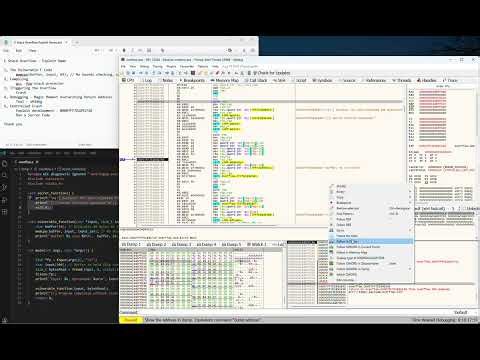
Task: Open the Search icon in VS Code sidebar
Action: 5,175
